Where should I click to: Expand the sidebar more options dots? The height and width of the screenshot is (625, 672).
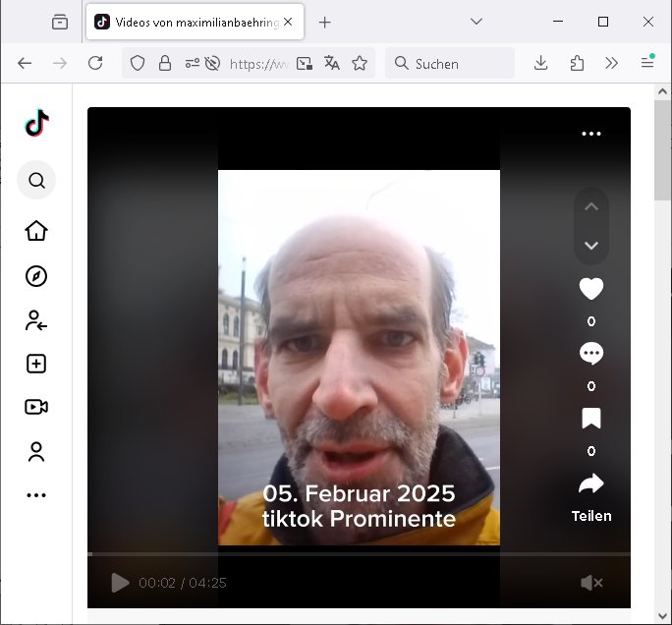36,495
